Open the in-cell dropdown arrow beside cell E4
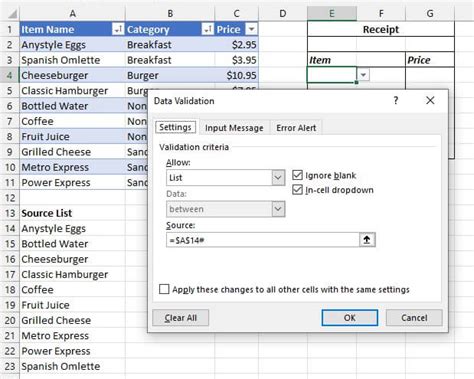Image resolution: width=474 pixels, height=379 pixels. pyautogui.click(x=363, y=75)
